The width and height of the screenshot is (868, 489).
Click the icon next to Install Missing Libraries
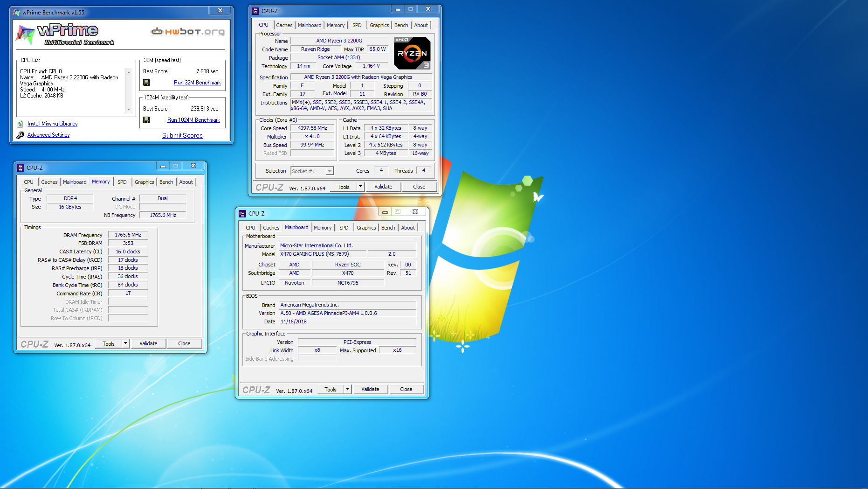coord(20,124)
